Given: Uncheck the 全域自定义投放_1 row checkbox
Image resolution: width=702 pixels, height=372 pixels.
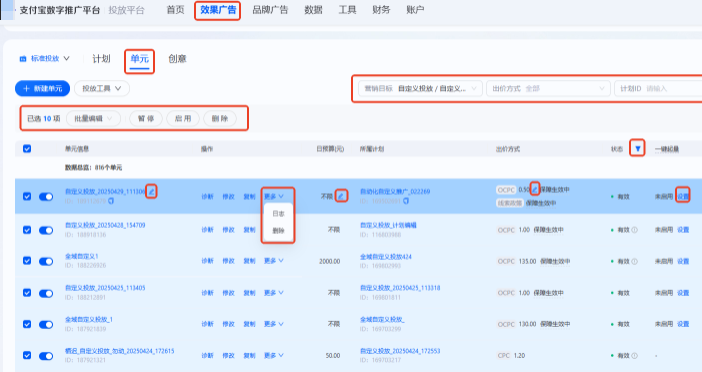Looking at the screenshot, I should pyautogui.click(x=27, y=324).
